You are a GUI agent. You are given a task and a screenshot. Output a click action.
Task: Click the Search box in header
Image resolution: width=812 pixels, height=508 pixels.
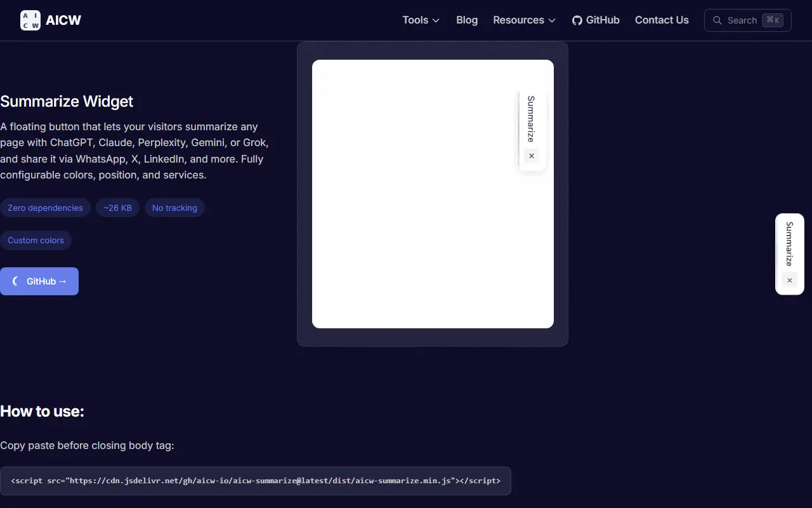click(x=747, y=20)
